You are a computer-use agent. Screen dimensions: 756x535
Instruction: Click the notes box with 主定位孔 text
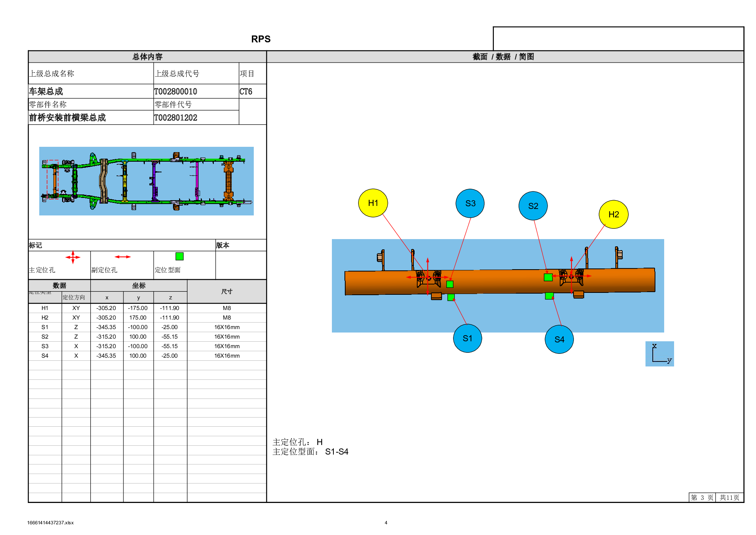coord(340,462)
